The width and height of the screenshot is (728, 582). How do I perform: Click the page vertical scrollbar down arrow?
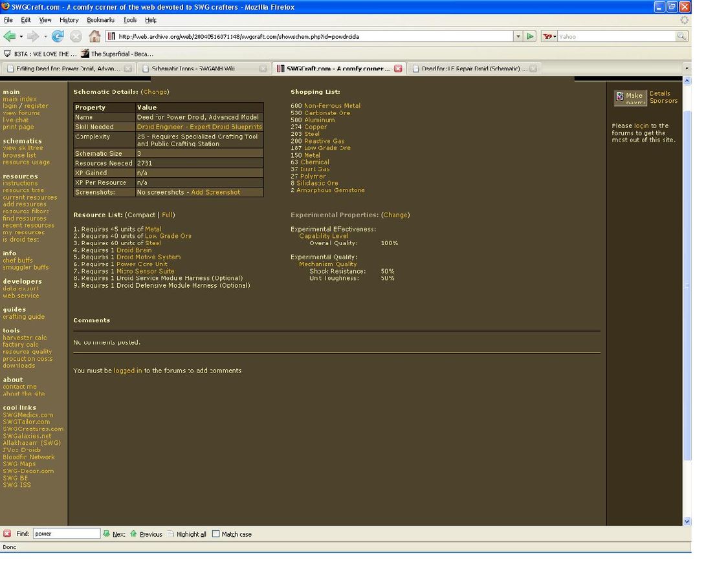687,521
